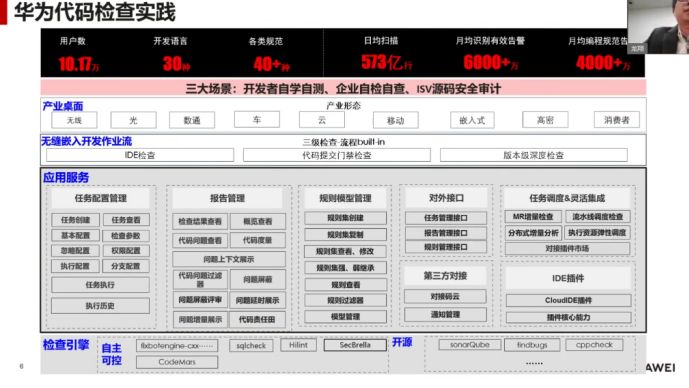Click the 'sonarQube' open-source box
This screenshot has width=689, height=388.
(x=470, y=344)
